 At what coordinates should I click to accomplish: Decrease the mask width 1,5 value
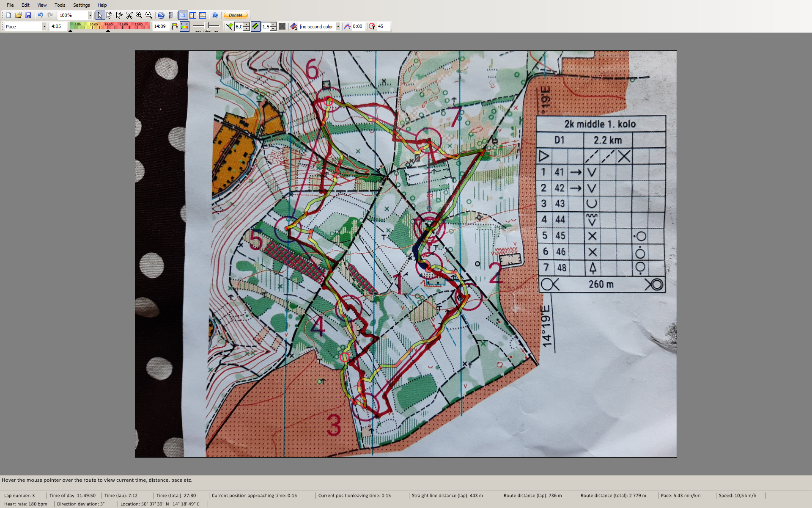pyautogui.click(x=273, y=28)
